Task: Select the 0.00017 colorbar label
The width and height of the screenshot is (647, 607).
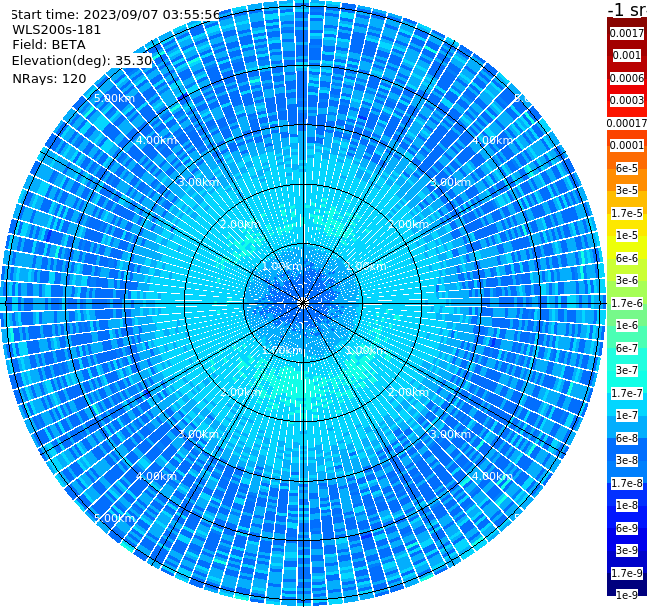Action: (x=627, y=123)
